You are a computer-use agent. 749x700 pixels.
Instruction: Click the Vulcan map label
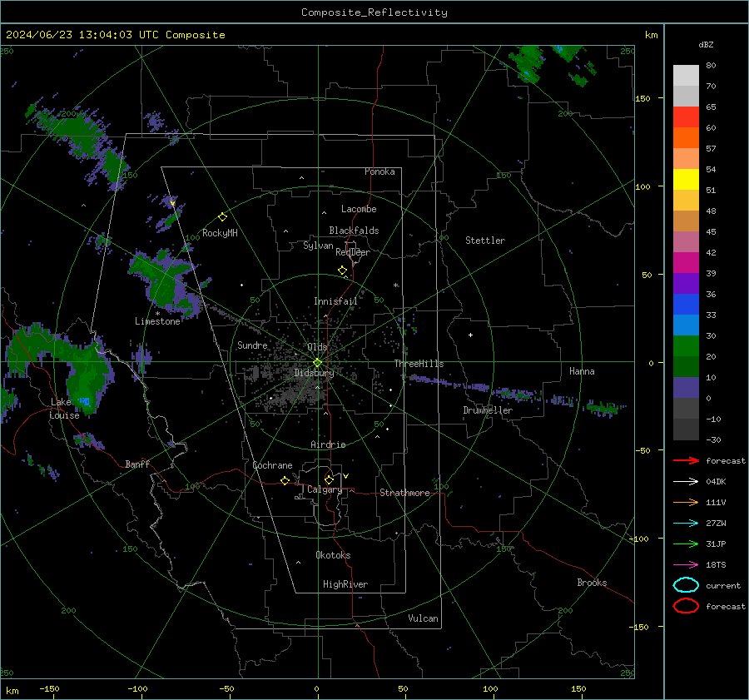[x=423, y=618]
